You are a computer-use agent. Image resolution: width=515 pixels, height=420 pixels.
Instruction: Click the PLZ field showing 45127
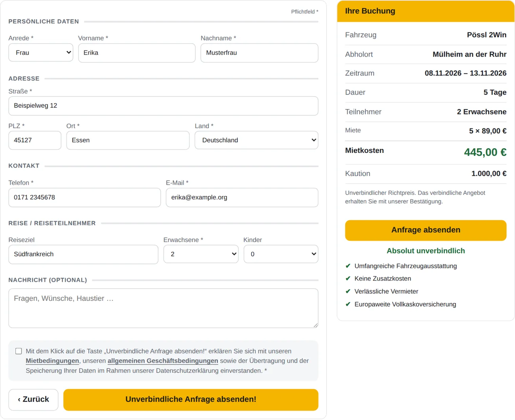point(35,140)
